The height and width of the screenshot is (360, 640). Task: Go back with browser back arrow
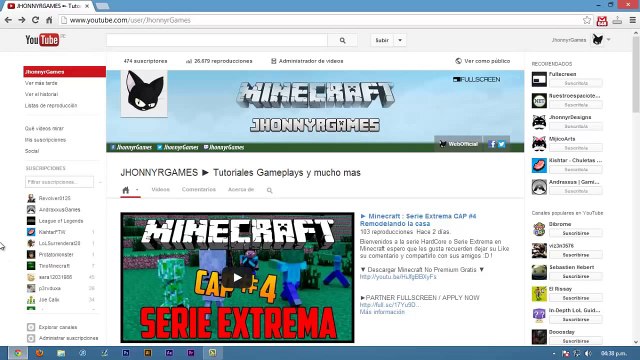click(8, 20)
